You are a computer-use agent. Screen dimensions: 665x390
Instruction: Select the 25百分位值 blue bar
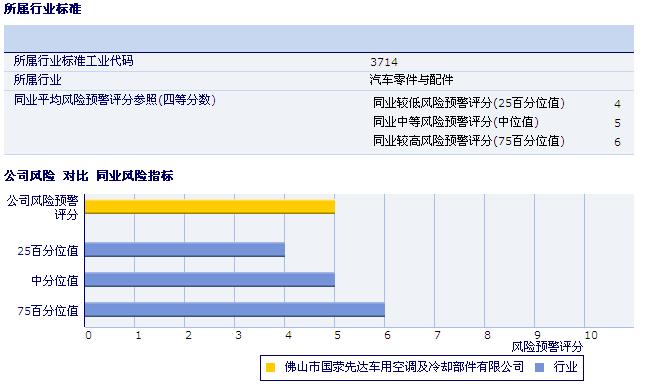[x=185, y=250]
